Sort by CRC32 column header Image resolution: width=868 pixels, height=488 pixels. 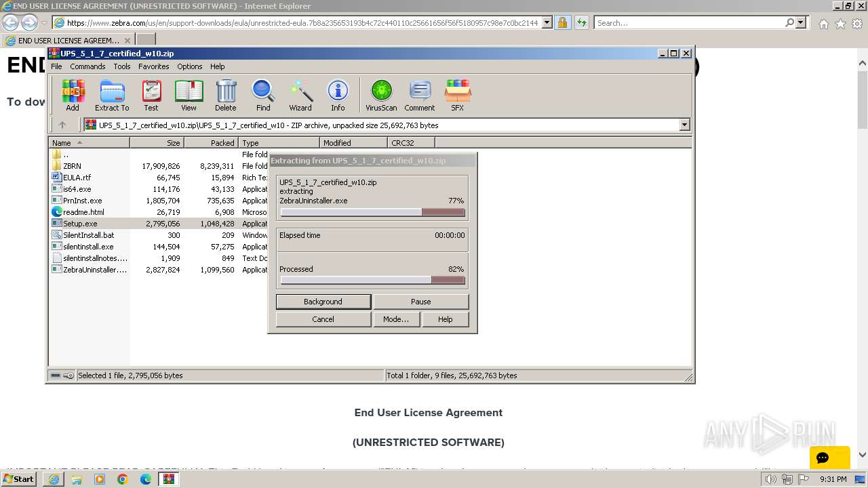[x=411, y=143]
